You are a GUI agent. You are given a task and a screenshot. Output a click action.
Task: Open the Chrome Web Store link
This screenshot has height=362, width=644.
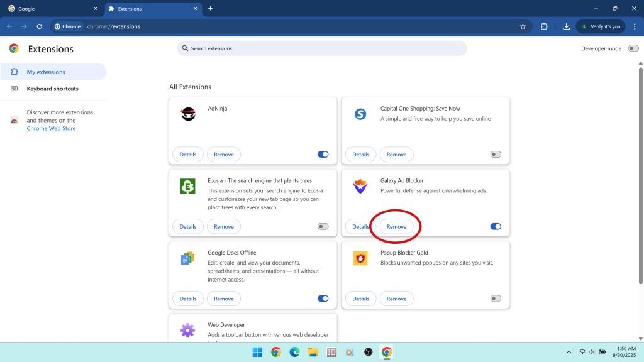point(50,128)
